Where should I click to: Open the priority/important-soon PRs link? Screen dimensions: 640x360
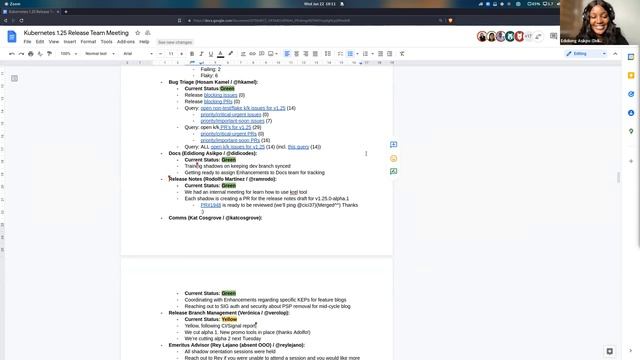pos(230,140)
